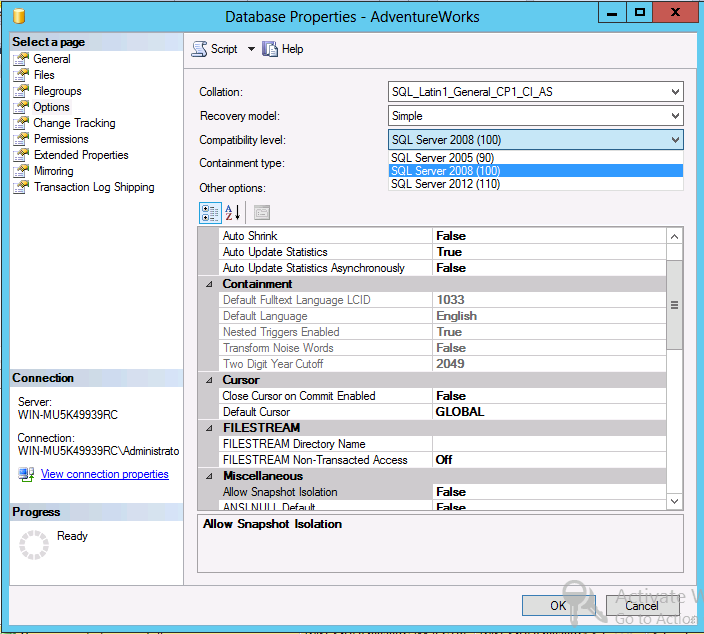This screenshot has width=704, height=634.
Task: Open the Files page
Action: click(x=44, y=75)
